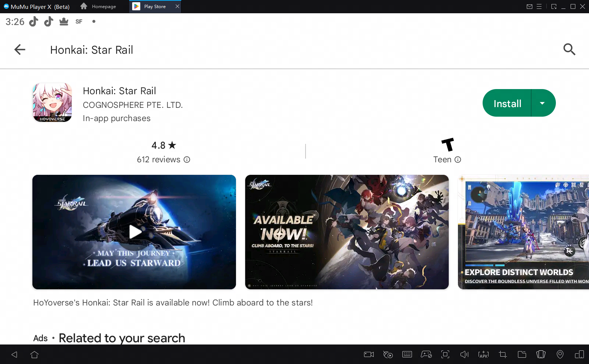Open the 'Available Now!' screenshot

[347, 232]
